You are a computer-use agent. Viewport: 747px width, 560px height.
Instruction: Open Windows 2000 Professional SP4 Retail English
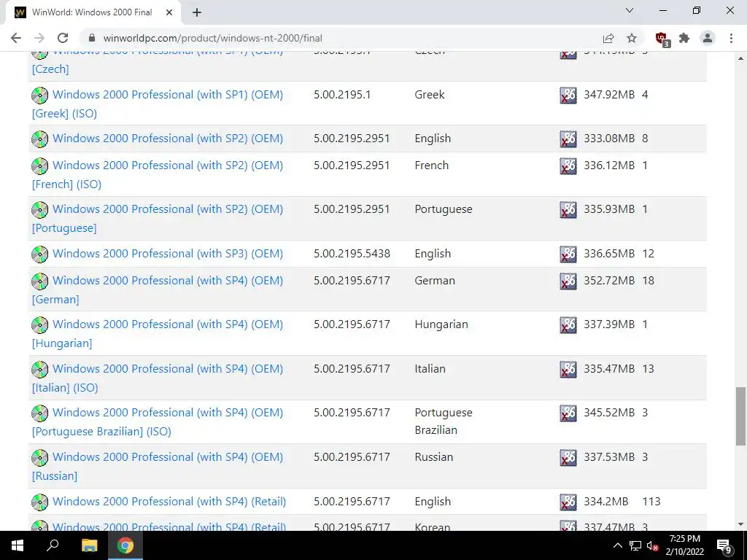(x=169, y=502)
